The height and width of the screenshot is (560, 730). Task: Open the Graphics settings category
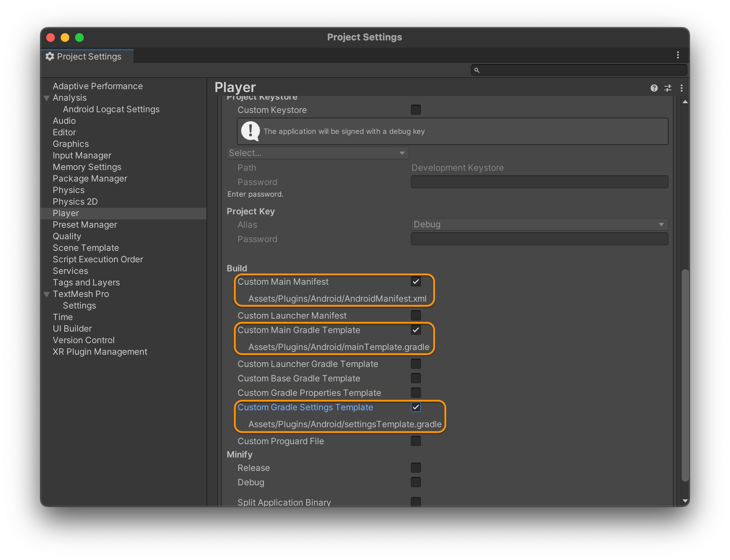pyautogui.click(x=71, y=144)
